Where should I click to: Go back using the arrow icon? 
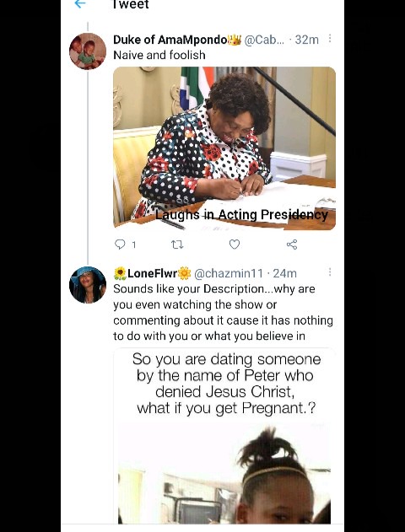click(x=80, y=3)
